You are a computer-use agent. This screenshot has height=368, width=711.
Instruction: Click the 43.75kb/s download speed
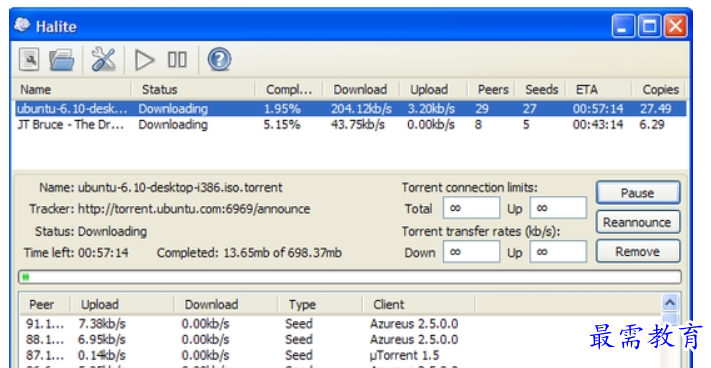coord(358,125)
